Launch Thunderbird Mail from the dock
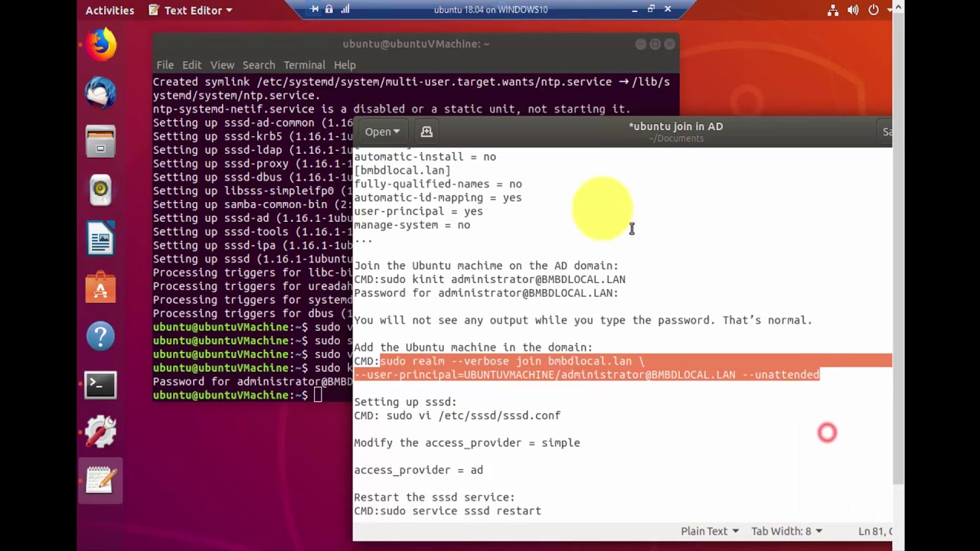The height and width of the screenshot is (551, 980). 100,93
